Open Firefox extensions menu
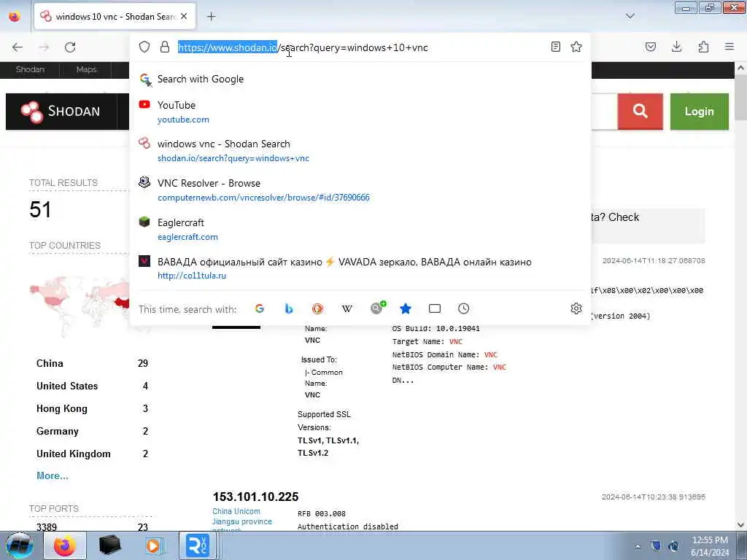Image resolution: width=747 pixels, height=560 pixels. (703, 47)
